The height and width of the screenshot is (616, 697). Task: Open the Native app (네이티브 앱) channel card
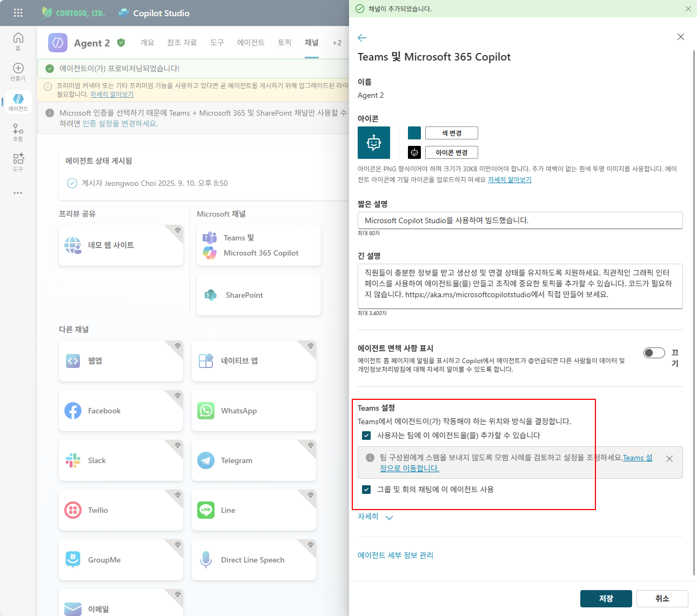pyautogui.click(x=254, y=361)
